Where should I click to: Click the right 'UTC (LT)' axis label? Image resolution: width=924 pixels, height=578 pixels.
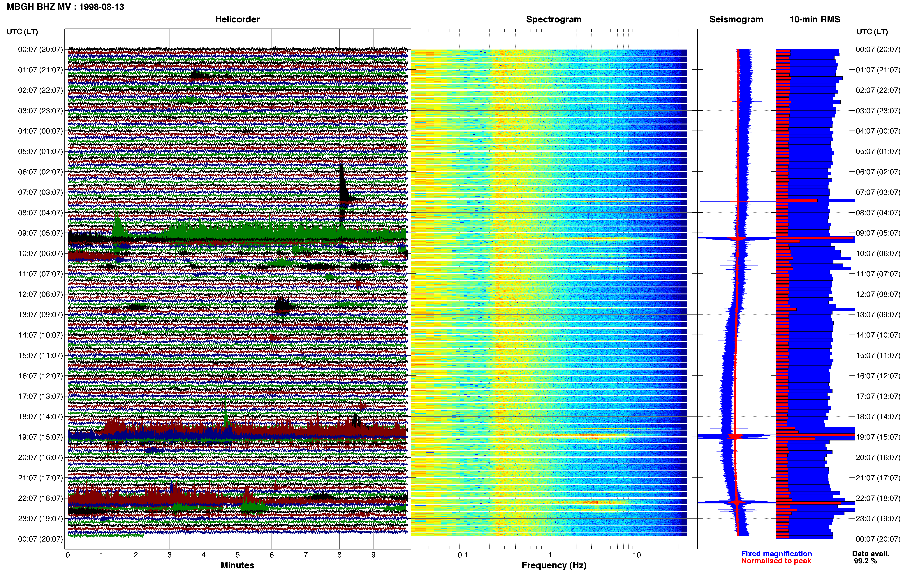click(x=872, y=32)
